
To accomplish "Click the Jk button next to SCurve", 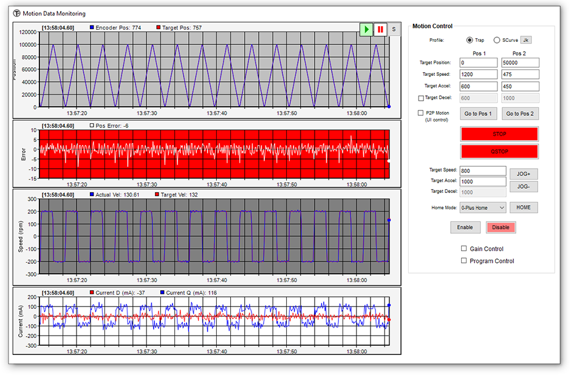I will (526, 40).
